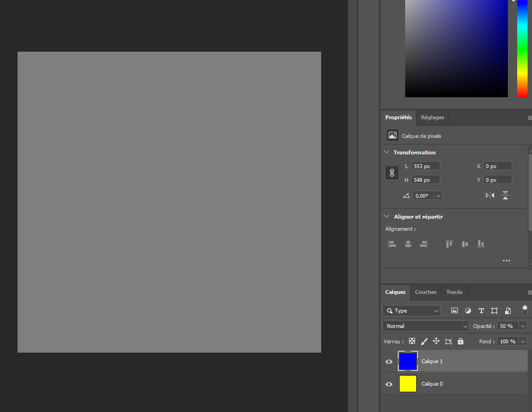Hide Calque 1 using its eye icon
This screenshot has height=412, width=532.
tap(389, 361)
